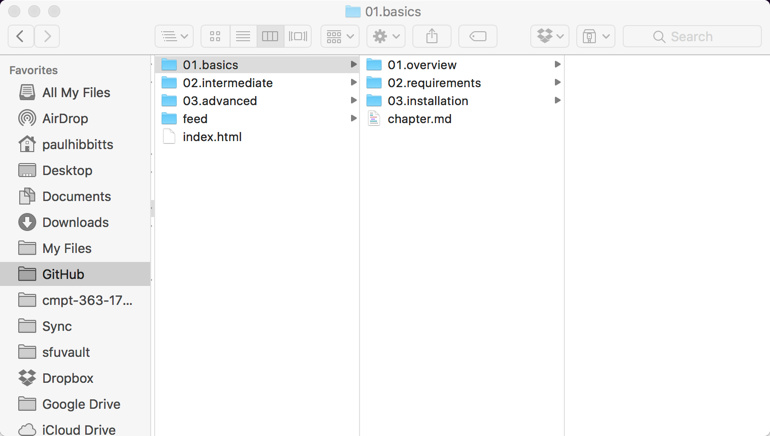The width and height of the screenshot is (770, 436).
Task: Open the gear Action menu
Action: [386, 36]
